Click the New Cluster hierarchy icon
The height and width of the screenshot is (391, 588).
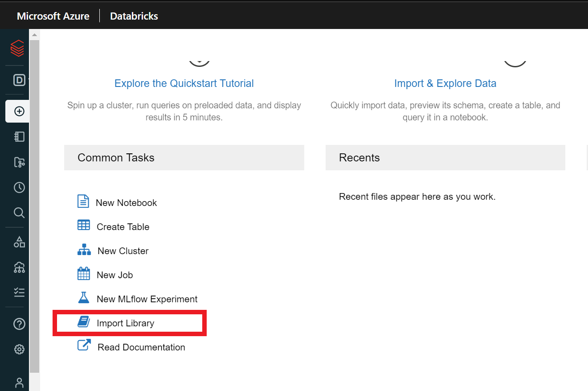[x=84, y=250]
